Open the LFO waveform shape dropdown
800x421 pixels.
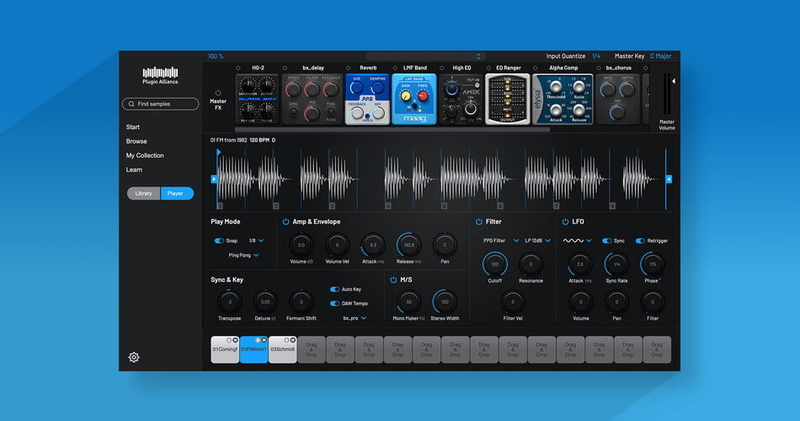pyautogui.click(x=577, y=241)
